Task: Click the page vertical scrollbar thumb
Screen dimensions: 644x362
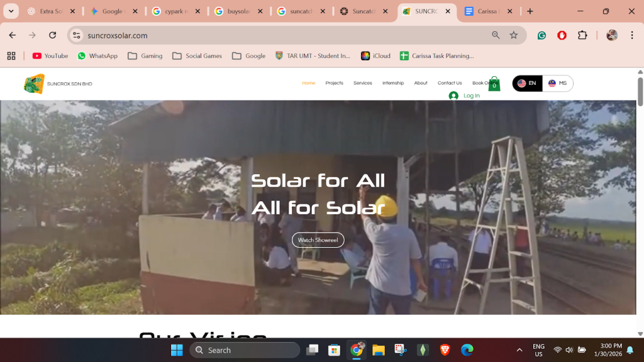Action: tap(640, 91)
